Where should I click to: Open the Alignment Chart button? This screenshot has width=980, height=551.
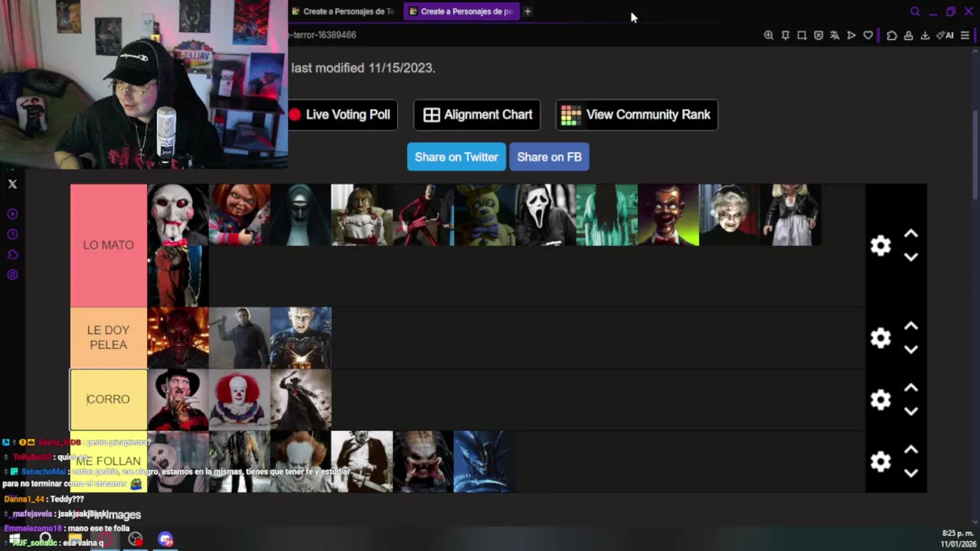point(477,115)
